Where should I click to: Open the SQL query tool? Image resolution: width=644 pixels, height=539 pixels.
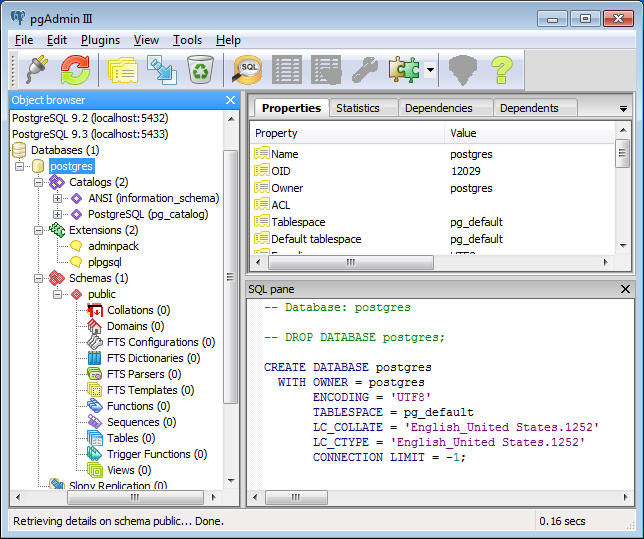(x=247, y=70)
